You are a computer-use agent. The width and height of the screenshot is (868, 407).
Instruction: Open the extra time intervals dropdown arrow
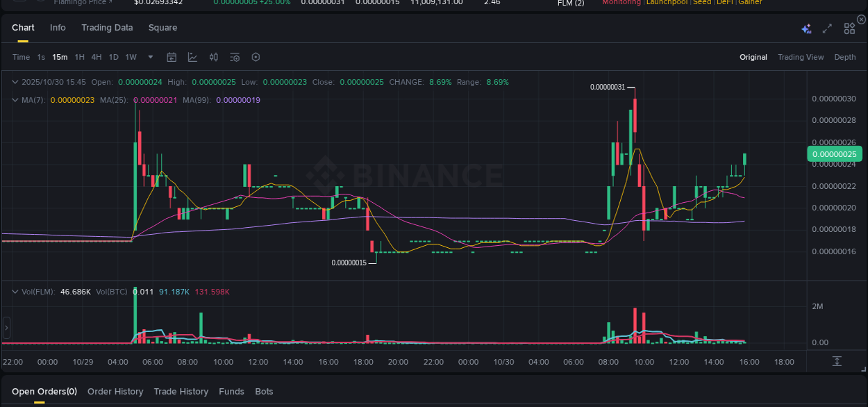pyautogui.click(x=150, y=57)
